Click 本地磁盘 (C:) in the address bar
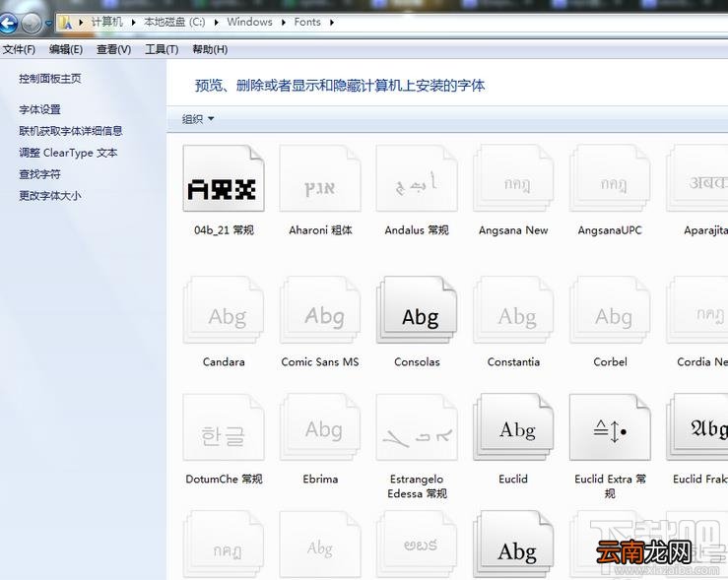Screen dimensions: 728x580 click(x=174, y=22)
